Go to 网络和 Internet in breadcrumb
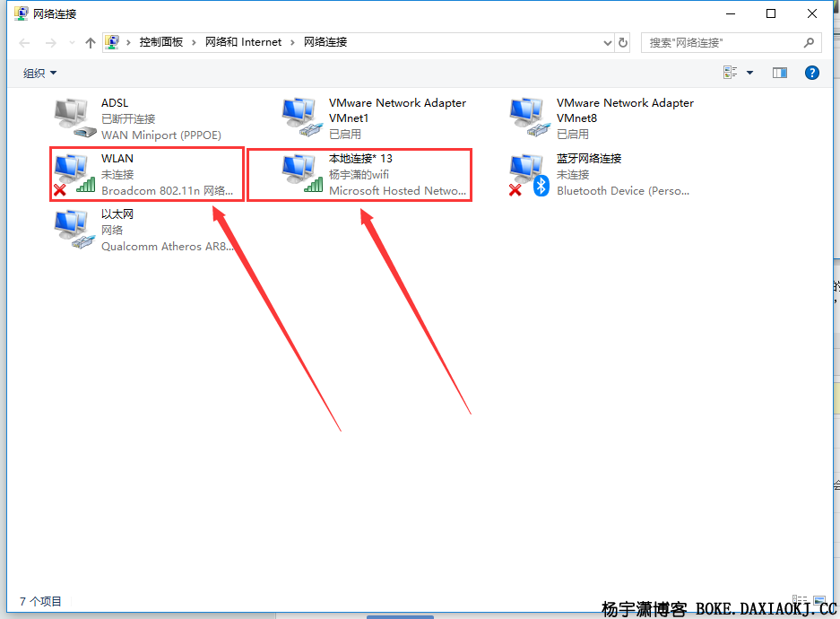This screenshot has height=619, width=840. click(243, 42)
